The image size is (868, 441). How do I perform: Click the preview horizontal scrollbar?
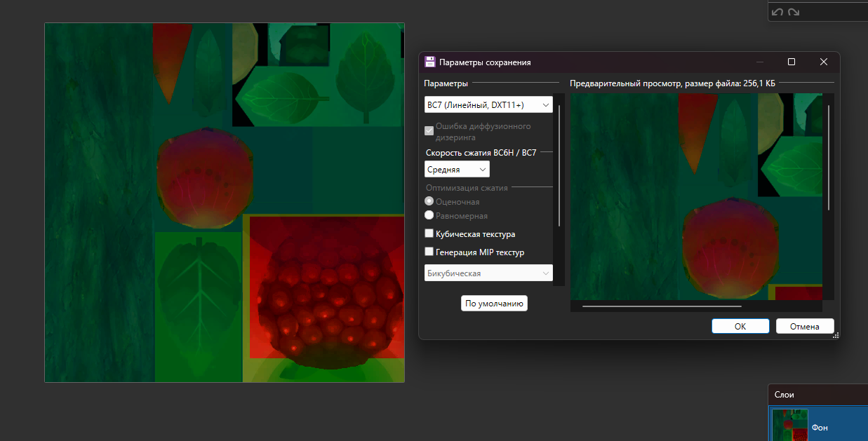click(662, 306)
